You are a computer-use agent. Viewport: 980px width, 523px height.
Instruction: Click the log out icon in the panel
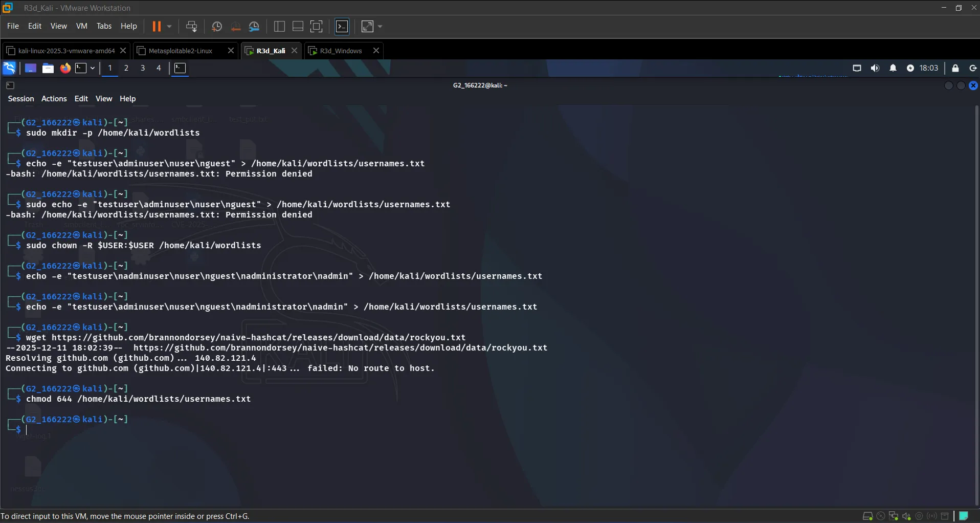(973, 68)
